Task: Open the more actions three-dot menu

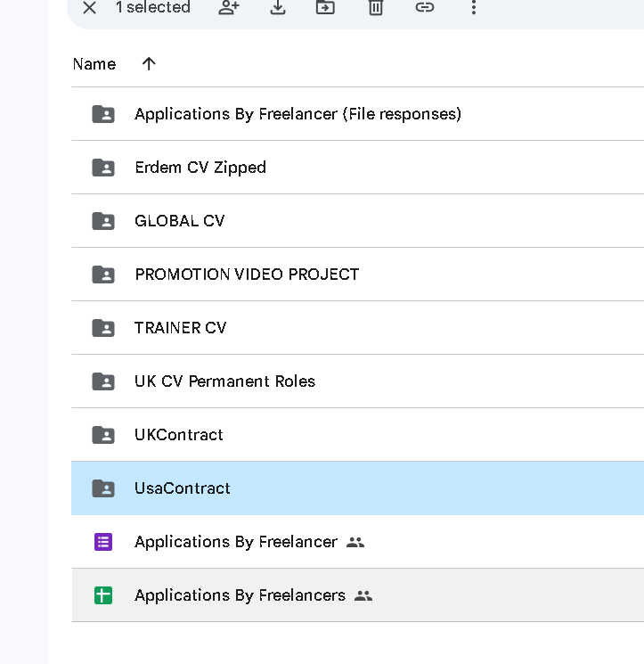Action: 474,7
